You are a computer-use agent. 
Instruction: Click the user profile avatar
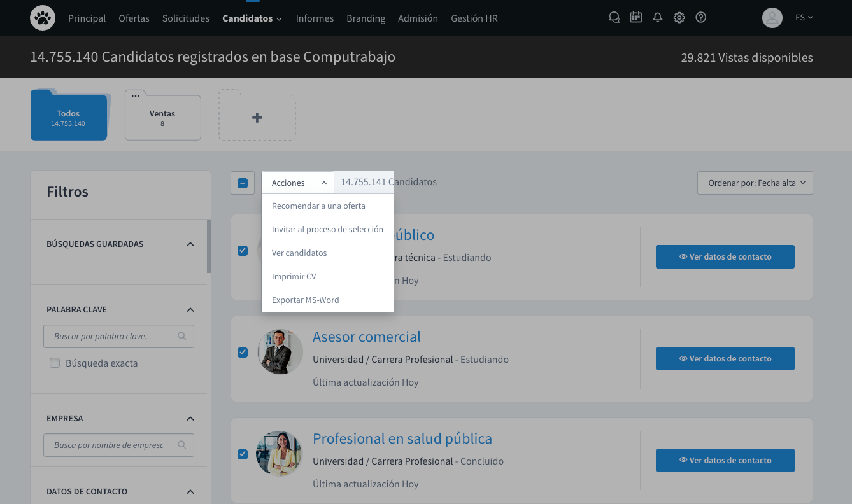click(x=772, y=18)
